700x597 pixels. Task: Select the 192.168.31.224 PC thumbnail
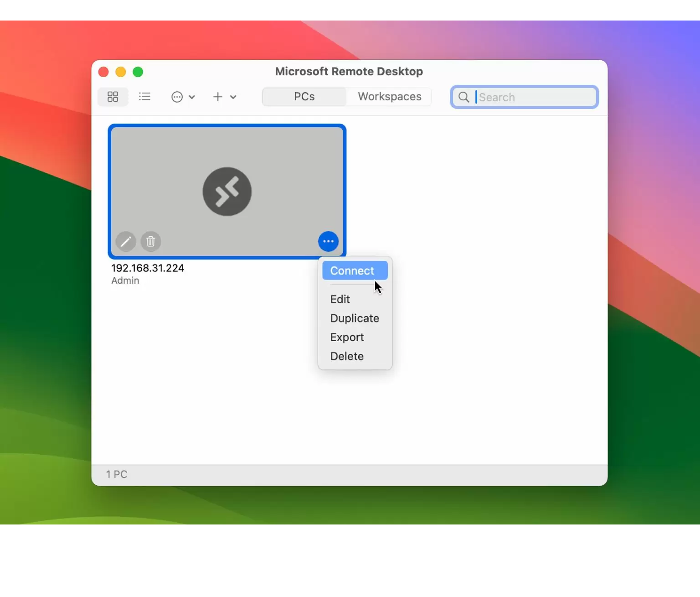(x=227, y=192)
